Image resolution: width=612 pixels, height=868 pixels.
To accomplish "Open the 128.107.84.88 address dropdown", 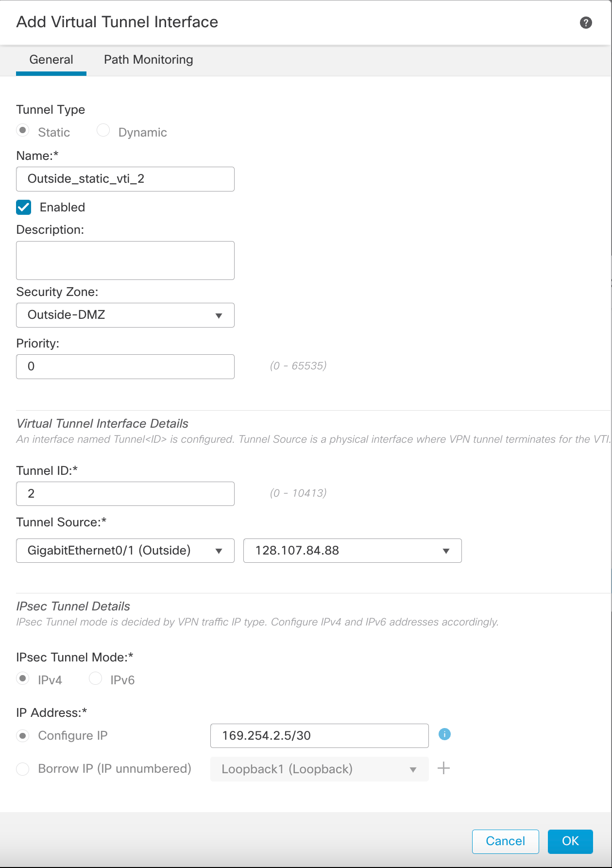I will click(x=352, y=551).
